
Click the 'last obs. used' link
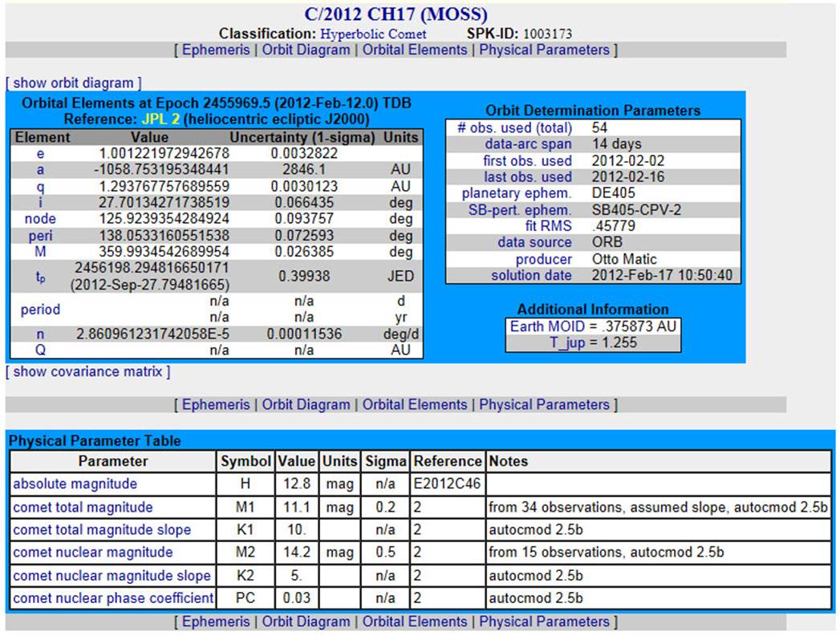[528, 176]
